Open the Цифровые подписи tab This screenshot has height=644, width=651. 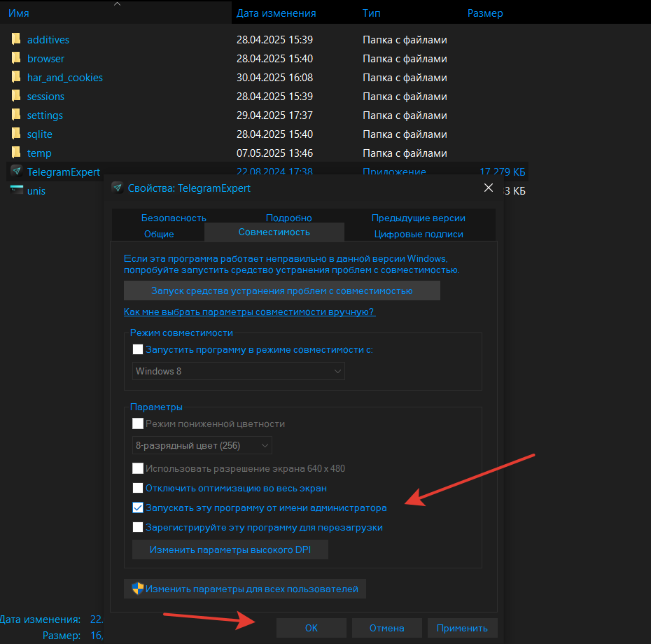click(419, 234)
